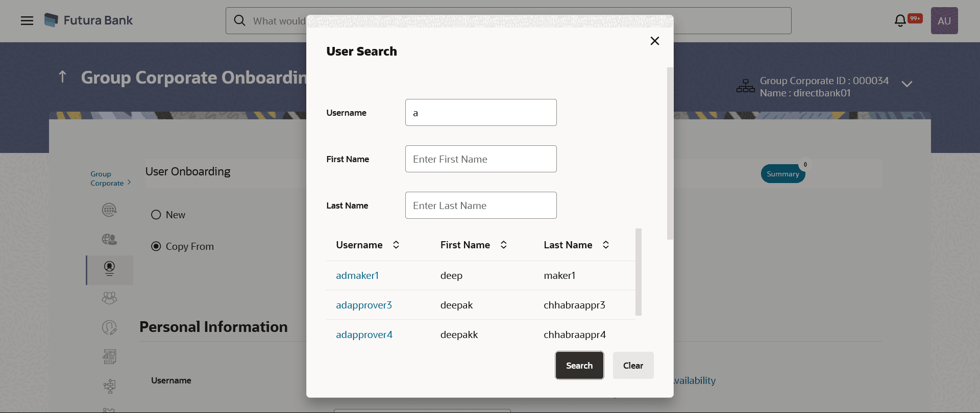This screenshot has height=413, width=980.
Task: Open the Summary tab
Action: (782, 174)
